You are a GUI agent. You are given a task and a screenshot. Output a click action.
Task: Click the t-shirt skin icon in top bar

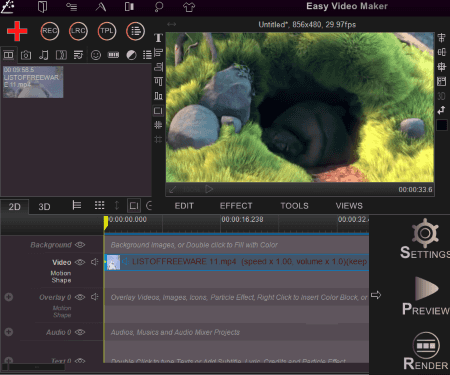point(189,7)
